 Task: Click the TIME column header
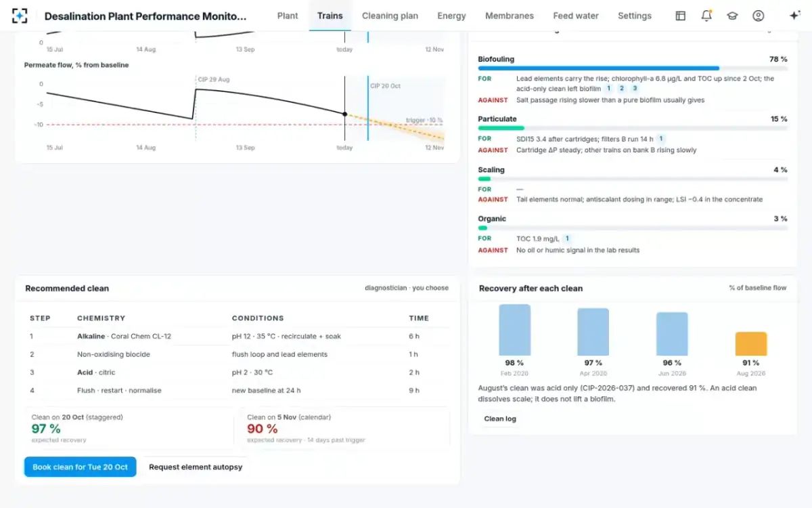point(419,318)
